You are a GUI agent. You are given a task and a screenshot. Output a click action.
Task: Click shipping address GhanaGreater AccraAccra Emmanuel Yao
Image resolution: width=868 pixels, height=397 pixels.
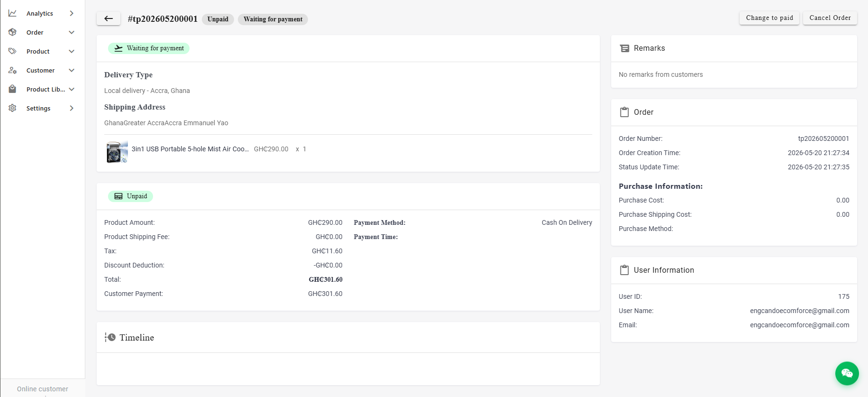click(x=166, y=123)
